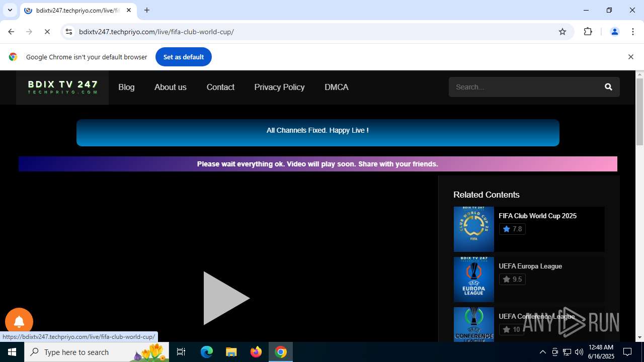This screenshot has height=362, width=644.
Task: Bookmark this page with star icon
Action: tap(562, 32)
